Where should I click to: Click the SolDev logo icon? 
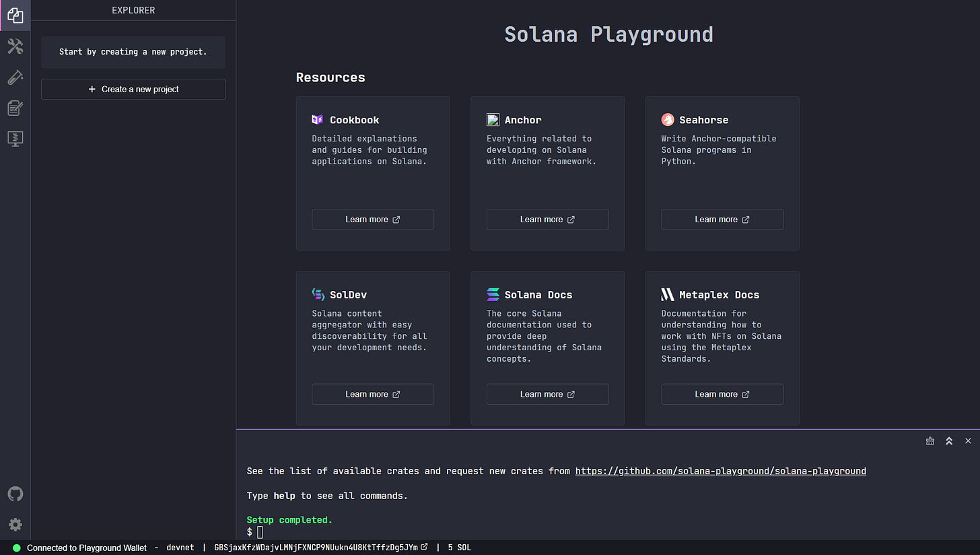tap(318, 294)
